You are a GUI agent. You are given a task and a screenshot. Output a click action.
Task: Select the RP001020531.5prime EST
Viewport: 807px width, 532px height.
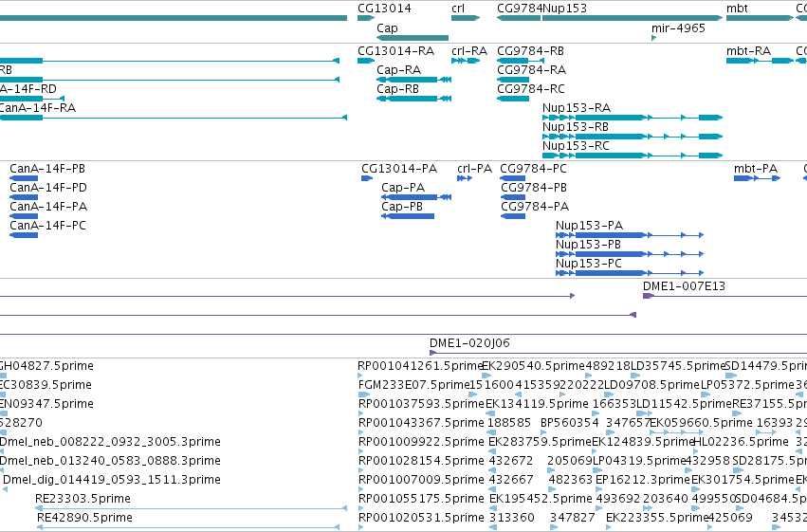361,527
